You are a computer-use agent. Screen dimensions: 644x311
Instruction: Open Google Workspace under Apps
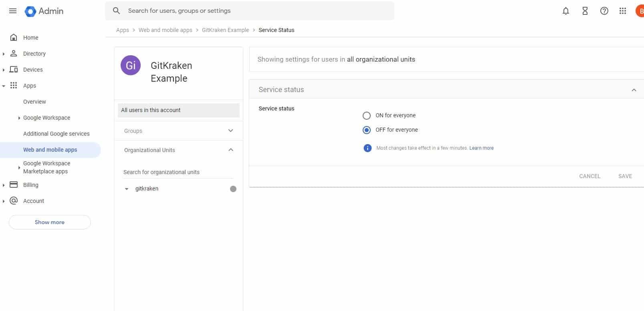46,118
